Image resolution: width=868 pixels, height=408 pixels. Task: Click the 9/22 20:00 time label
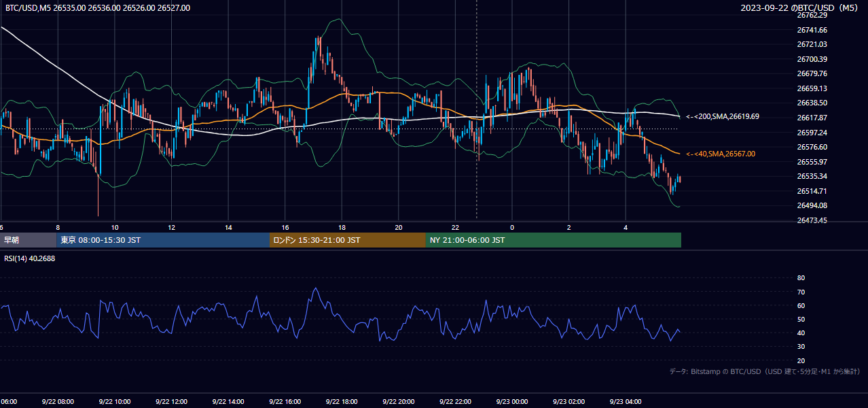(x=399, y=402)
